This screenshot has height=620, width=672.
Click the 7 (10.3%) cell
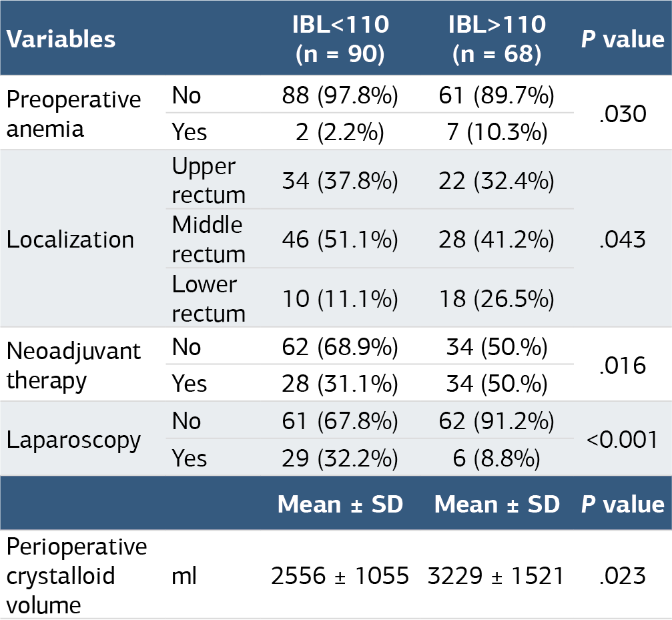point(496,132)
